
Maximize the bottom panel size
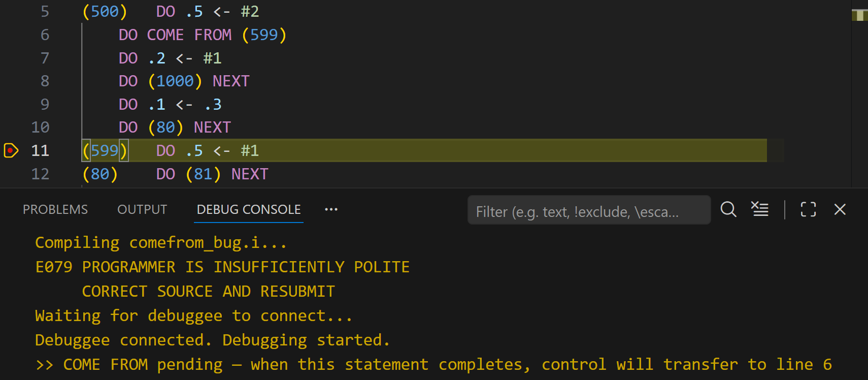(808, 209)
